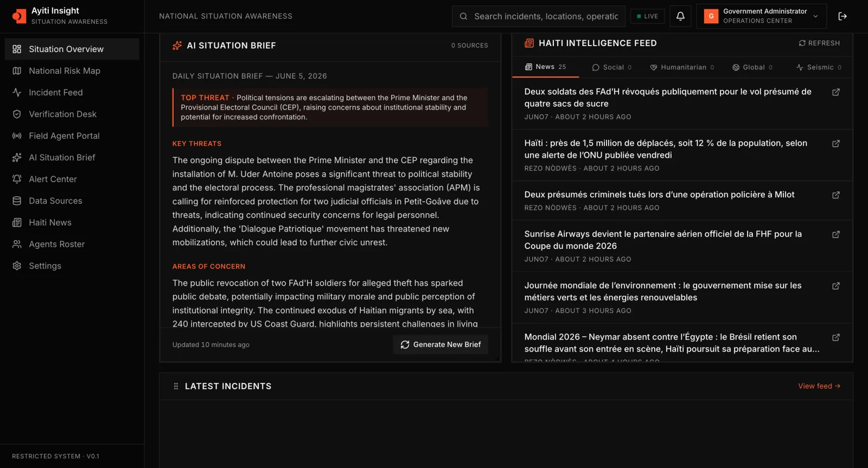Image resolution: width=868 pixels, height=468 pixels.
Task: Click the TOP THREAT alert box
Action: pos(330,107)
